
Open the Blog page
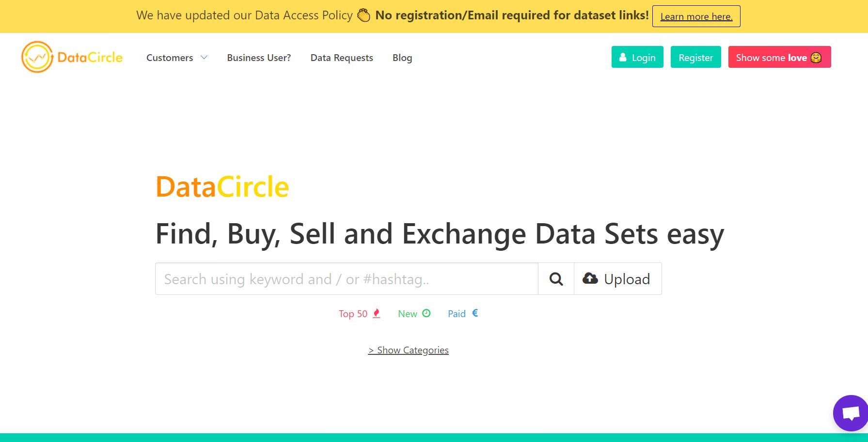pyautogui.click(x=402, y=58)
